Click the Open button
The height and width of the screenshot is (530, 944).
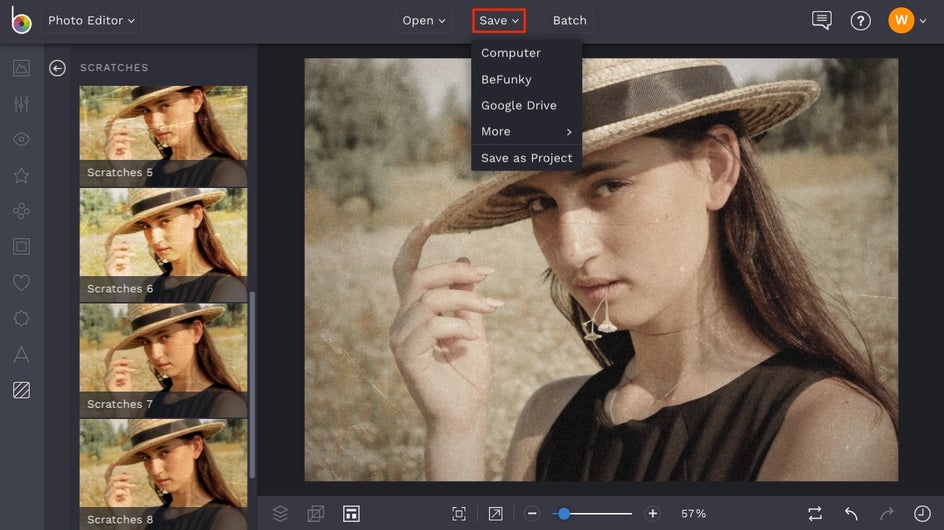pos(424,20)
